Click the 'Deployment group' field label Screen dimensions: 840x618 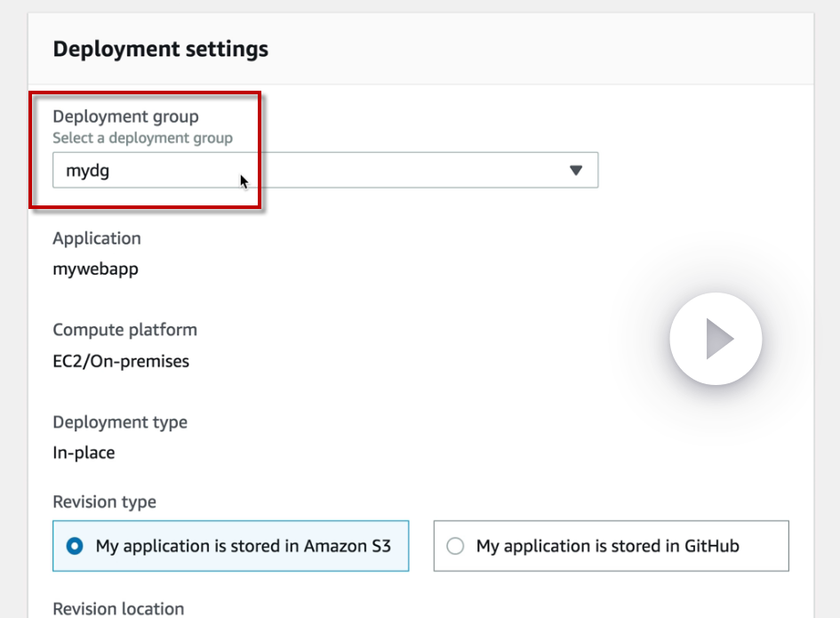point(125,116)
